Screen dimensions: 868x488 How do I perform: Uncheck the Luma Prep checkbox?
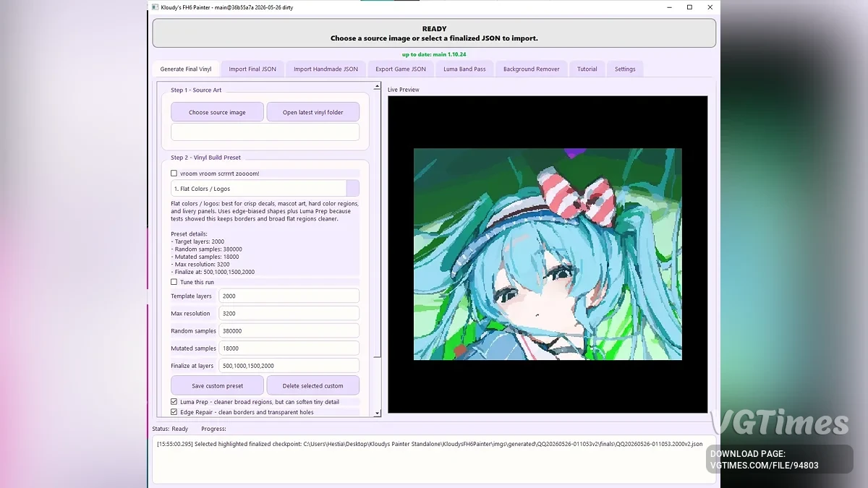coord(174,401)
